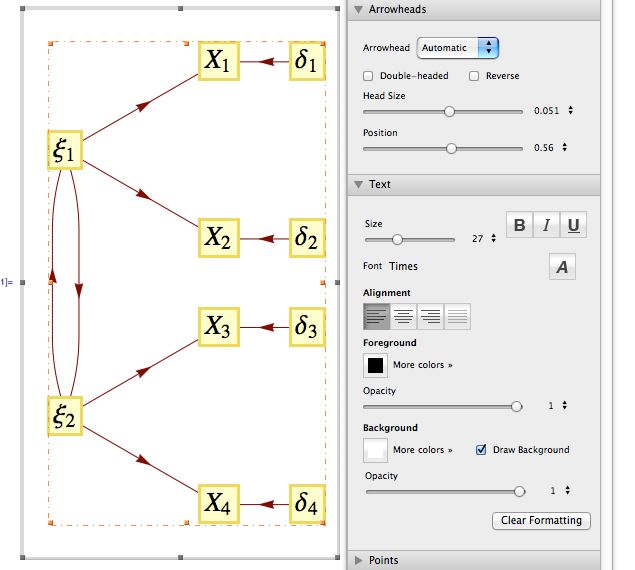Click the Foreground Opacity stepper
635x570 pixels.
[x=565, y=405]
